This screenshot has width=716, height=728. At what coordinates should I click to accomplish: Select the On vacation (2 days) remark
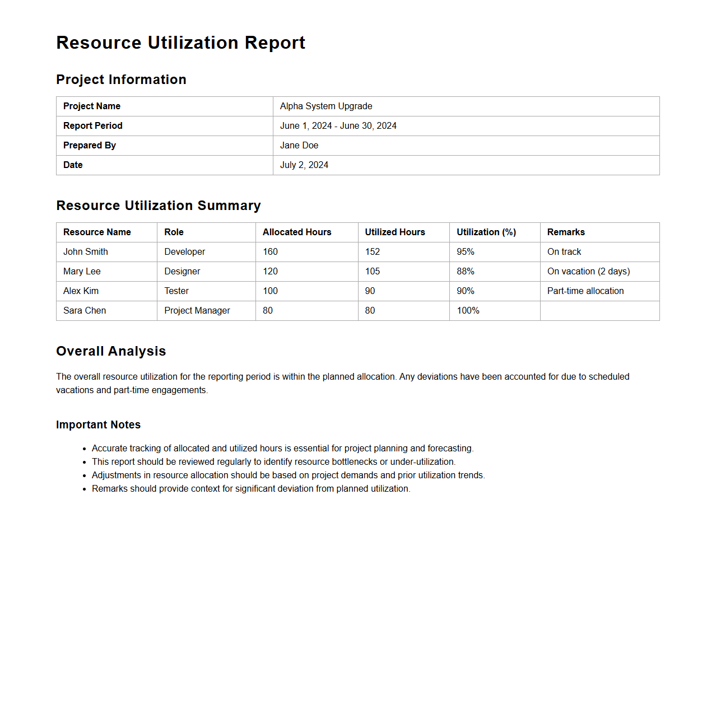click(588, 272)
